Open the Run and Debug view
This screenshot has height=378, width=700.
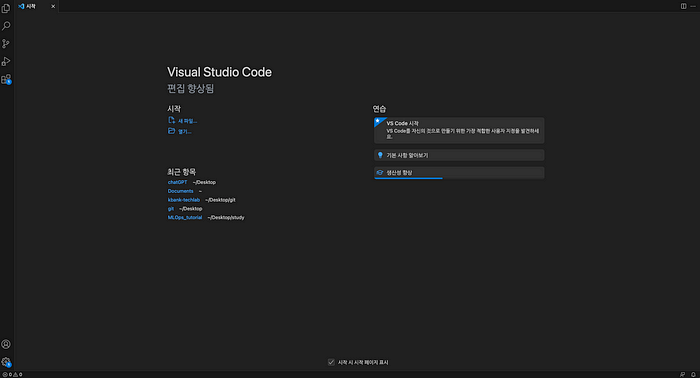click(6, 61)
